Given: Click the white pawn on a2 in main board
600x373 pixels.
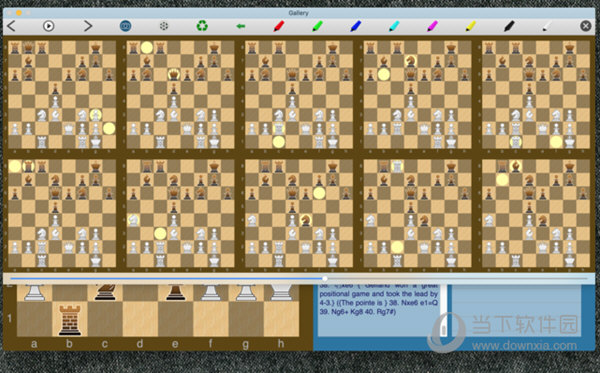Looking at the screenshot, I should pos(34,292).
